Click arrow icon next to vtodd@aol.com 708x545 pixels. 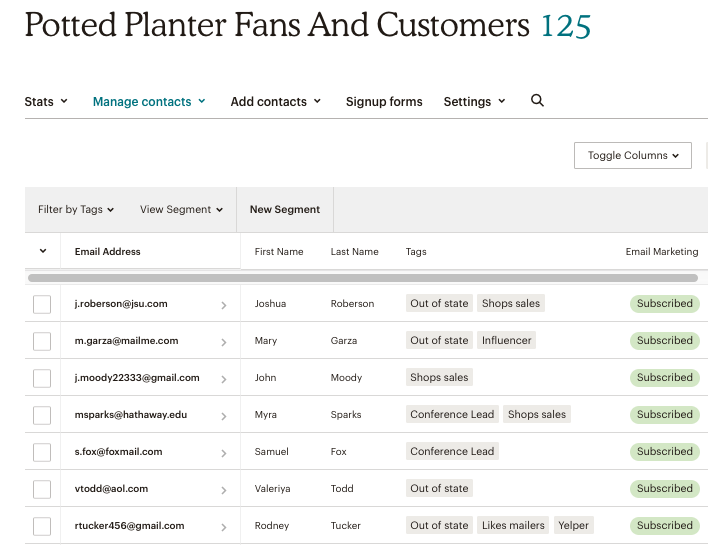223,490
